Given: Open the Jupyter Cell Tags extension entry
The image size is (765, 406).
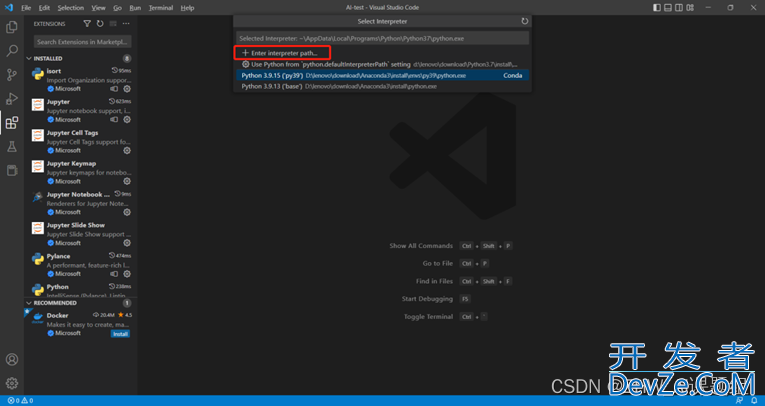Looking at the screenshot, I should 81,142.
